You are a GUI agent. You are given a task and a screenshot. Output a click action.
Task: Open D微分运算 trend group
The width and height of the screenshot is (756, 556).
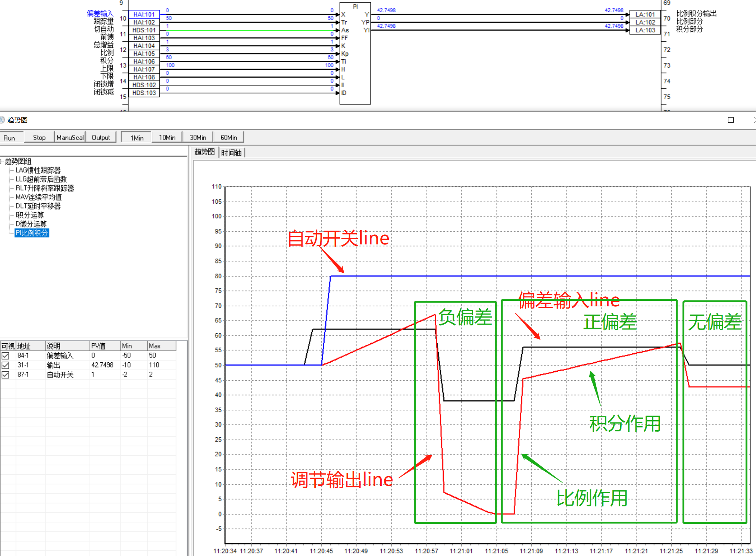[x=31, y=224]
